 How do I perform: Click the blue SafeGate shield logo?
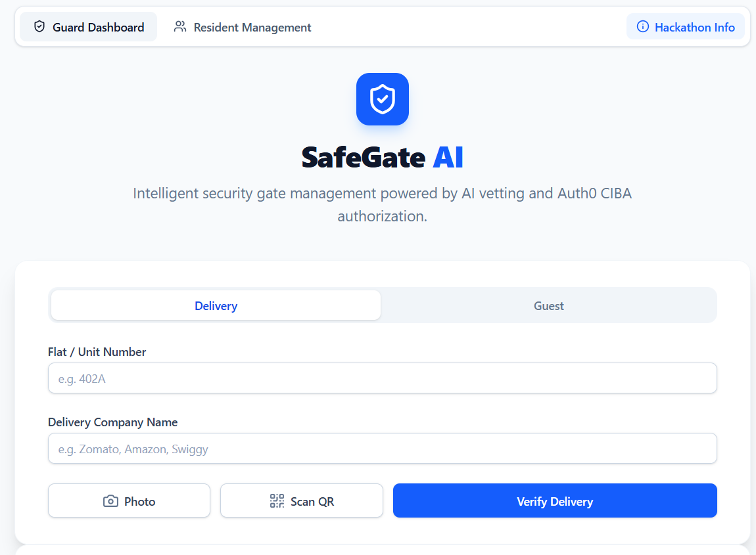click(x=383, y=99)
